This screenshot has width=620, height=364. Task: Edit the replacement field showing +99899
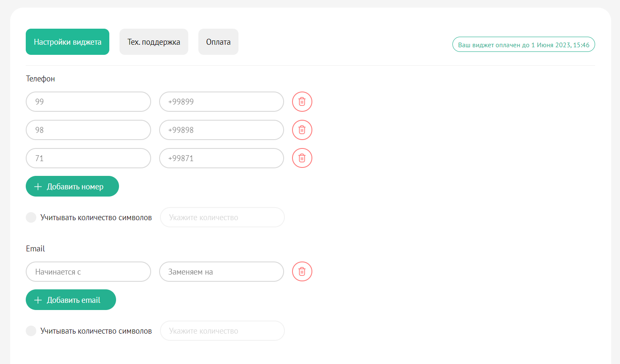point(221,102)
